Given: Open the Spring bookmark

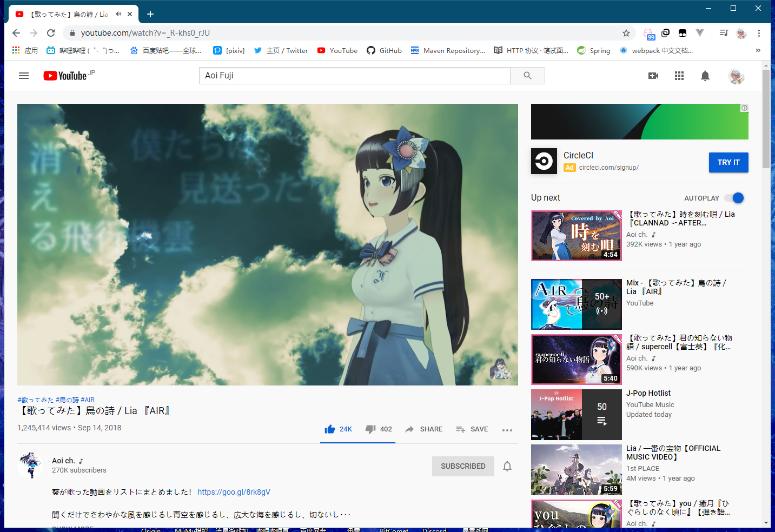Looking at the screenshot, I should coord(593,50).
